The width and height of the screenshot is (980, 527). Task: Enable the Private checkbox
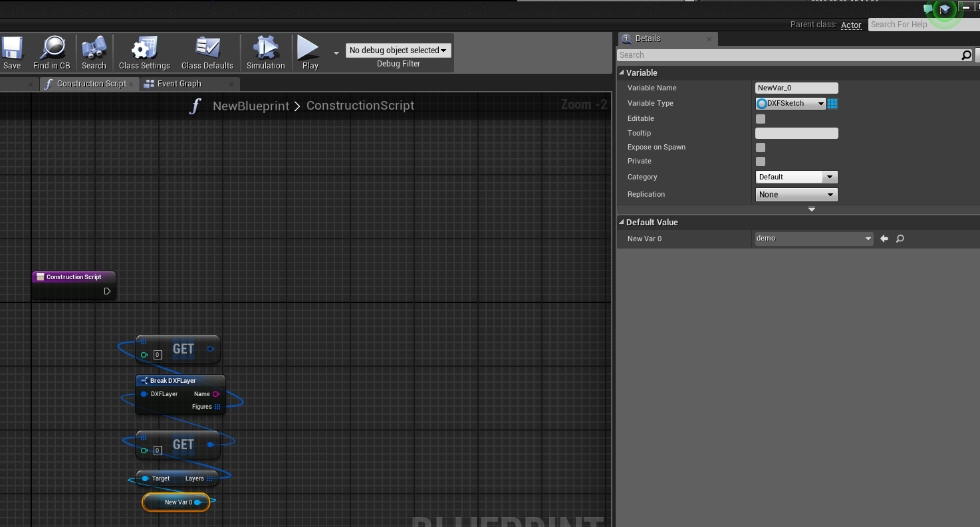pyautogui.click(x=761, y=161)
